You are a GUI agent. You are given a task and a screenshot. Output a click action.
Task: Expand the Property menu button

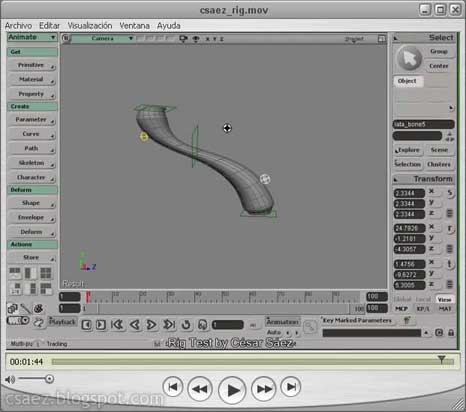click(x=32, y=94)
